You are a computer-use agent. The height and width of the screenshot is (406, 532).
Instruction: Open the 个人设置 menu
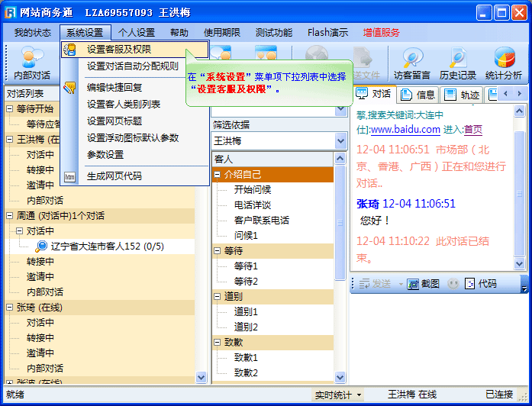[x=136, y=33]
